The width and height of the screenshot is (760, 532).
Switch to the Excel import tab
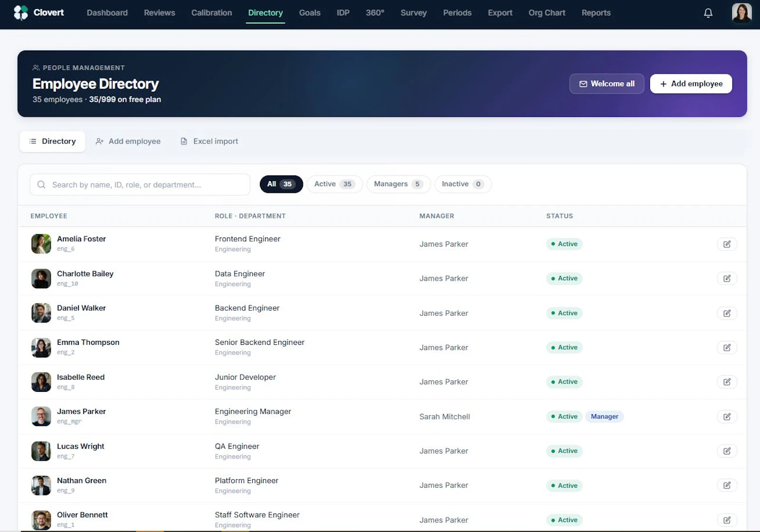coord(209,142)
